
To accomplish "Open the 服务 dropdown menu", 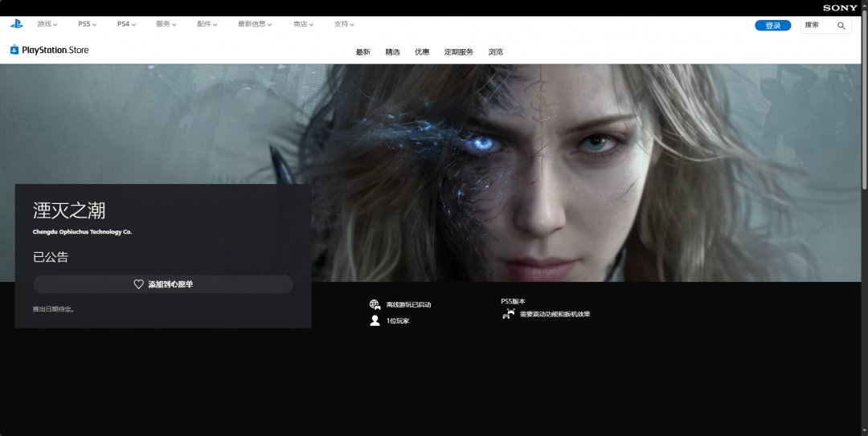I will [x=166, y=24].
